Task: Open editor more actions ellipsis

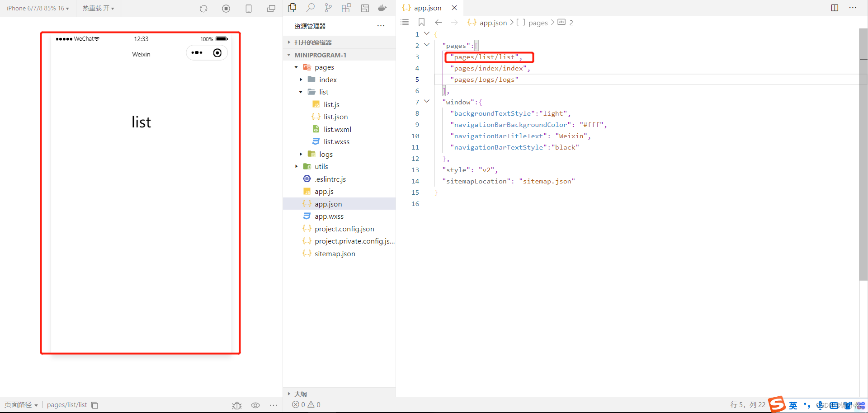Action: coord(853,8)
